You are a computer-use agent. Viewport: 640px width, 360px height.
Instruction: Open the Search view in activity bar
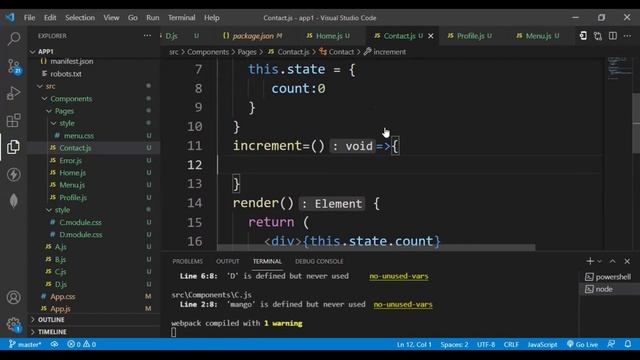coord(14,39)
